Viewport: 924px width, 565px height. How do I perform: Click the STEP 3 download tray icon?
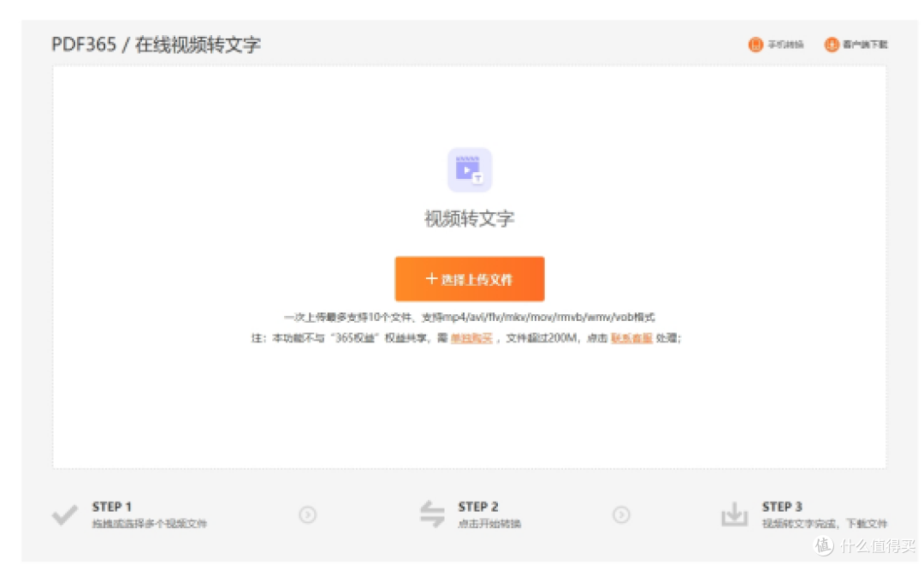pyautogui.click(x=734, y=514)
